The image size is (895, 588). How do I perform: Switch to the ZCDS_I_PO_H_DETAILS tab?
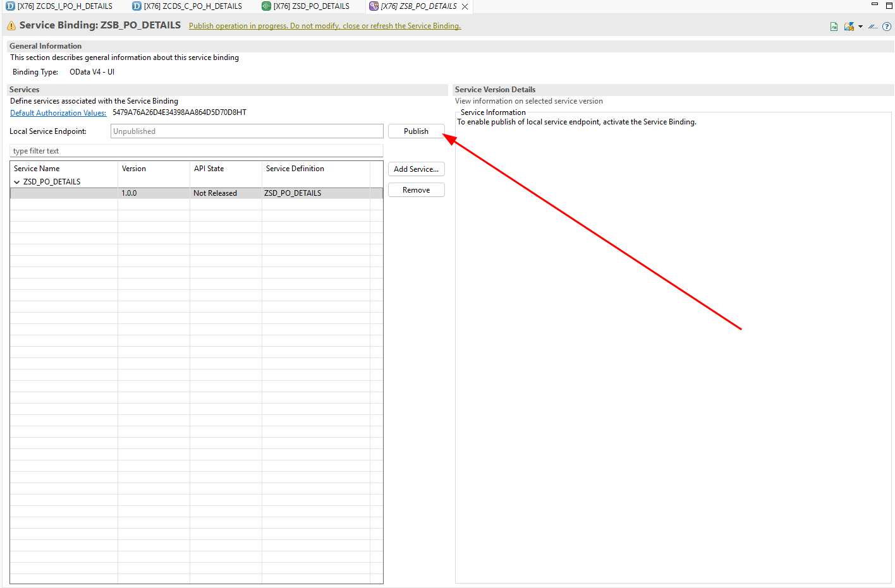click(59, 6)
